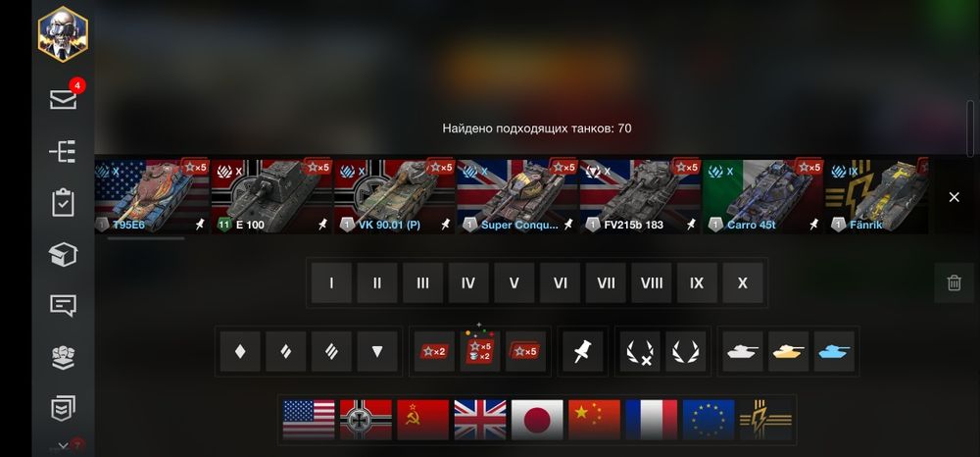The image size is (980, 457).
Task: Click the player avatar in top corner
Action: [x=63, y=33]
